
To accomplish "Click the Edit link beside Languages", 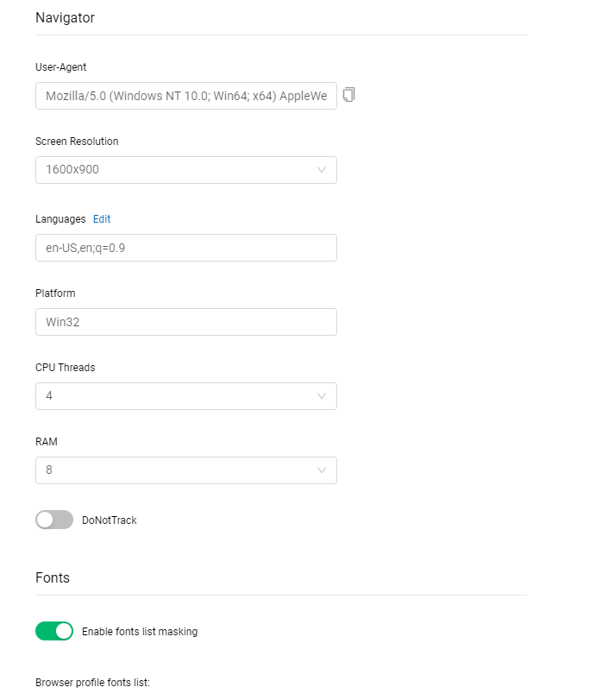I will 102,218.
